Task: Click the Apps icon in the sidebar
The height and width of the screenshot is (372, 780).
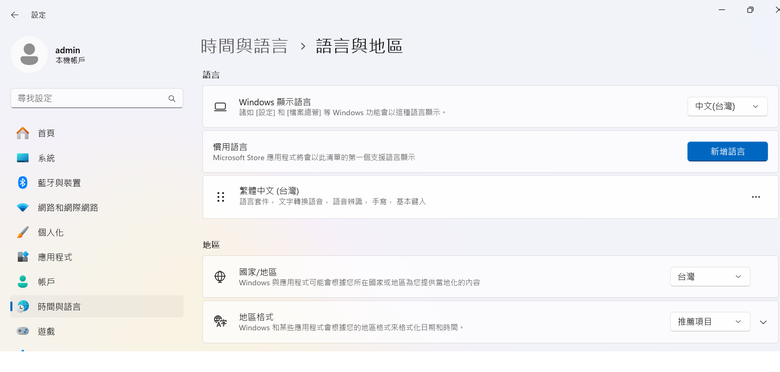Action: [22, 257]
